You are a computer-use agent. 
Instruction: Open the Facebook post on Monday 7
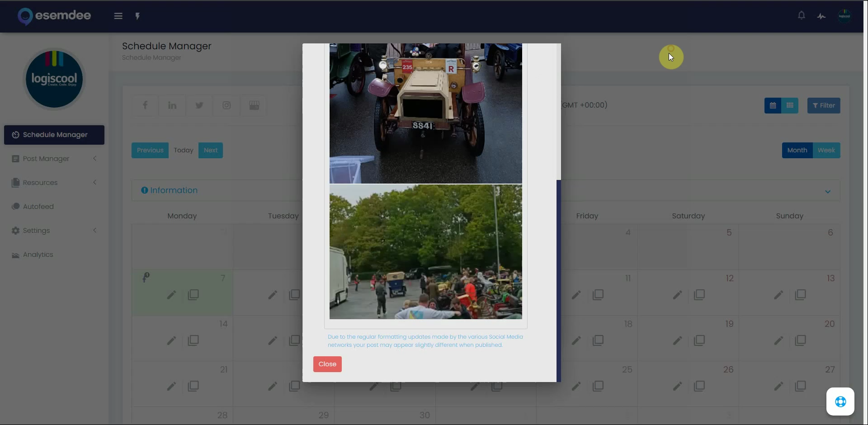point(146,277)
